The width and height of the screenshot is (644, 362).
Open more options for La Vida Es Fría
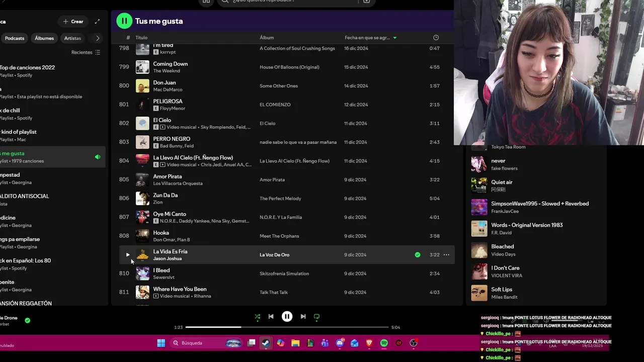[446, 255]
